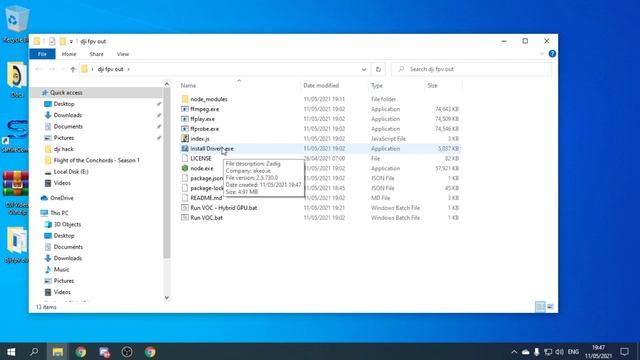Select the node.exe green icon
The width and height of the screenshot is (640, 360).
(185, 168)
